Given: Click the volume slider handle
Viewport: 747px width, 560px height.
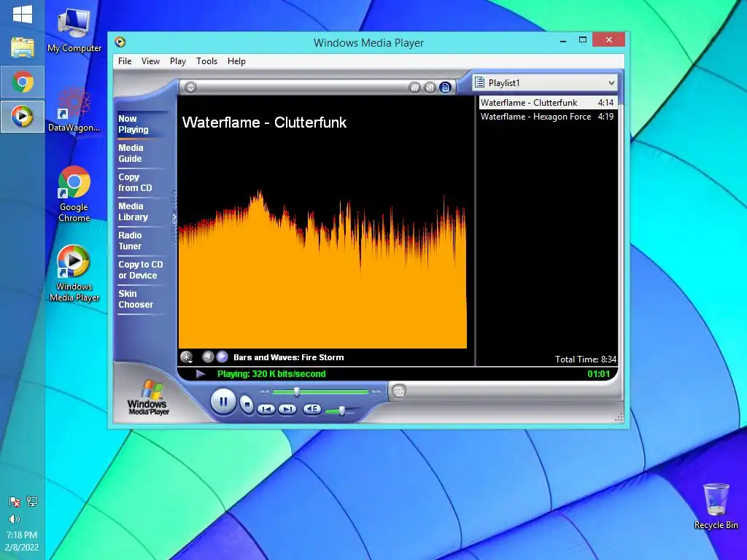Looking at the screenshot, I should (341, 411).
